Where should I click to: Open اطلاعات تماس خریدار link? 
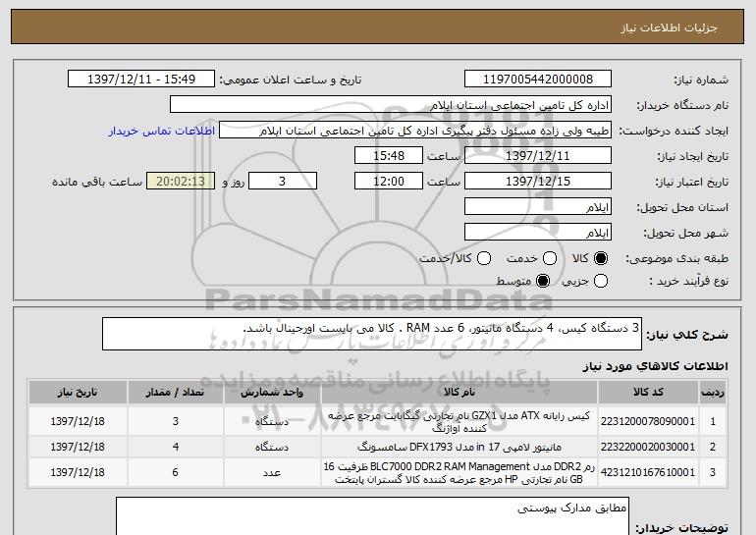[162, 132]
